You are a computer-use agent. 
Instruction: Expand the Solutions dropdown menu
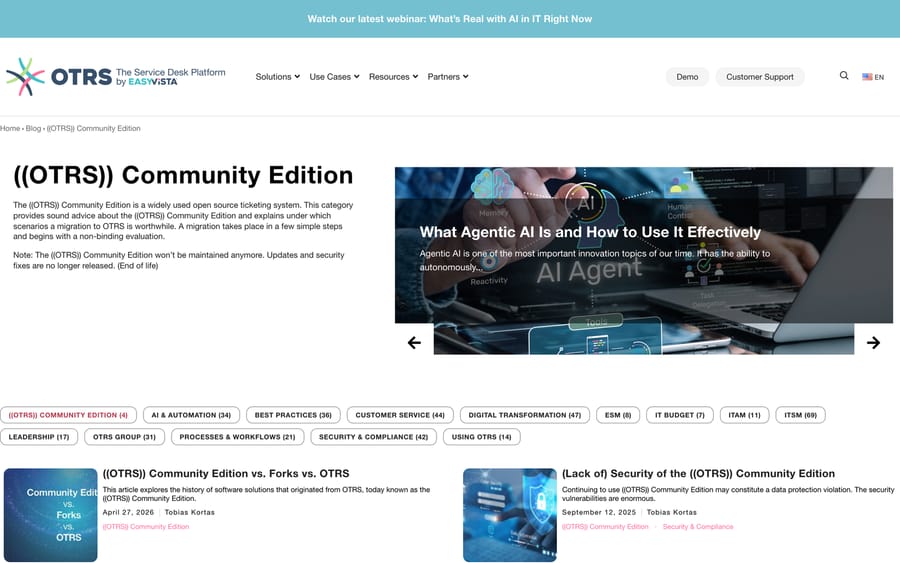pyautogui.click(x=277, y=77)
